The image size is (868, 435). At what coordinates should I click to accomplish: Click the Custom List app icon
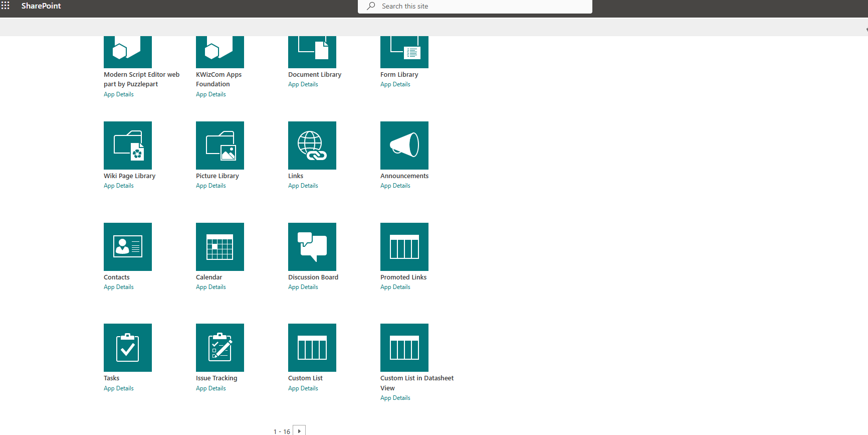[x=312, y=348]
